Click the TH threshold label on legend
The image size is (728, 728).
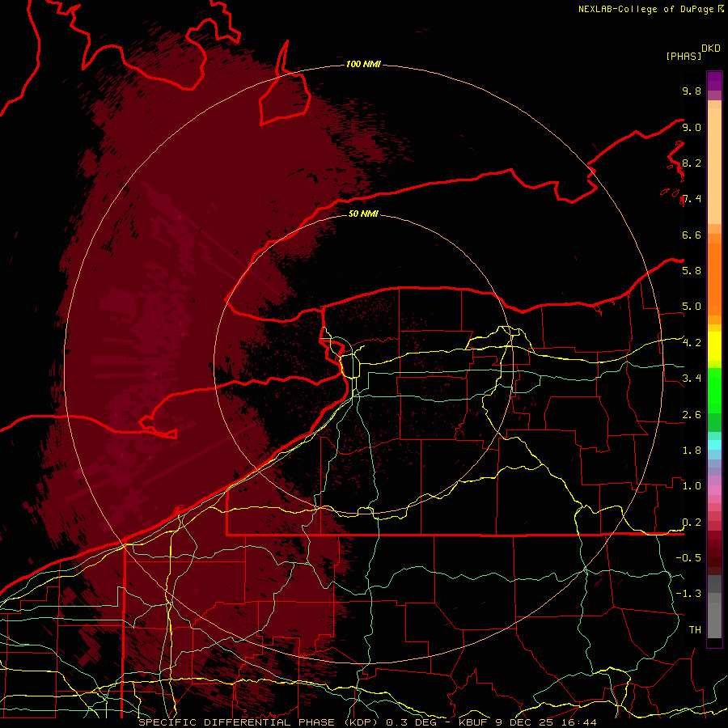click(695, 629)
